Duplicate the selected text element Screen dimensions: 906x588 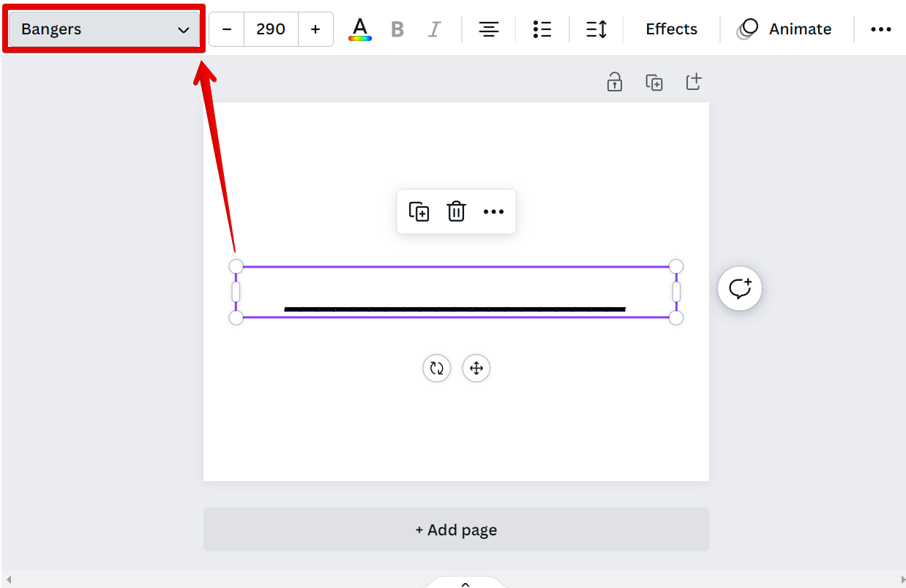pos(419,212)
